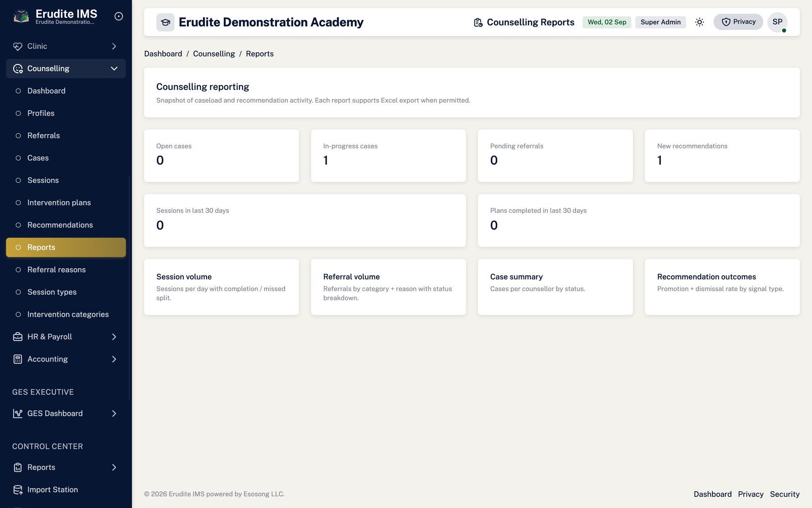This screenshot has height=508, width=812.
Task: Open the Session volume report card
Action: click(221, 287)
